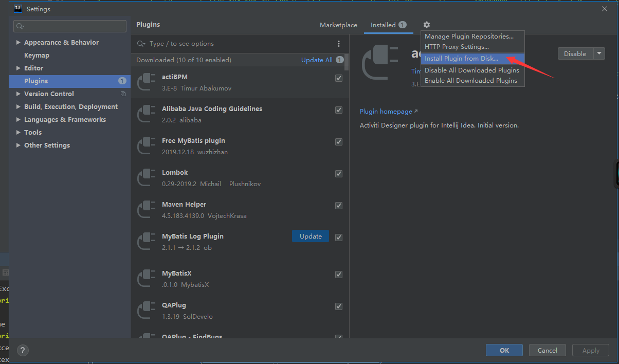Click the Free MyBatis plugin icon
This screenshot has width=619, height=364.
(x=147, y=146)
